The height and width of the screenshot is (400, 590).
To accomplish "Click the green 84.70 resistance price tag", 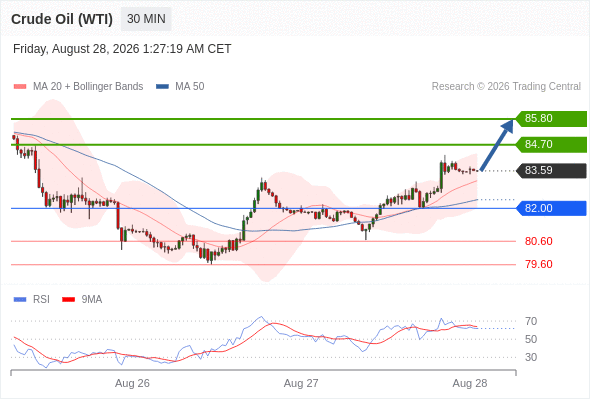I will (x=551, y=144).
